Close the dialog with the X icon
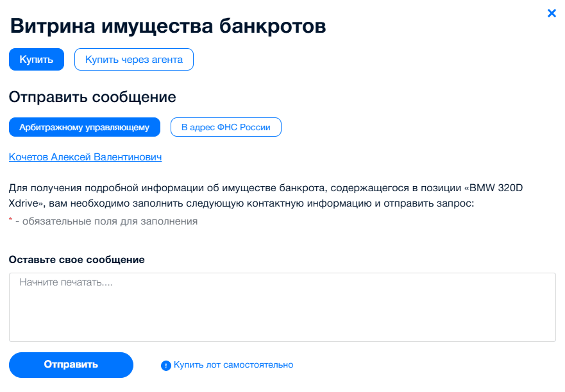 point(552,13)
